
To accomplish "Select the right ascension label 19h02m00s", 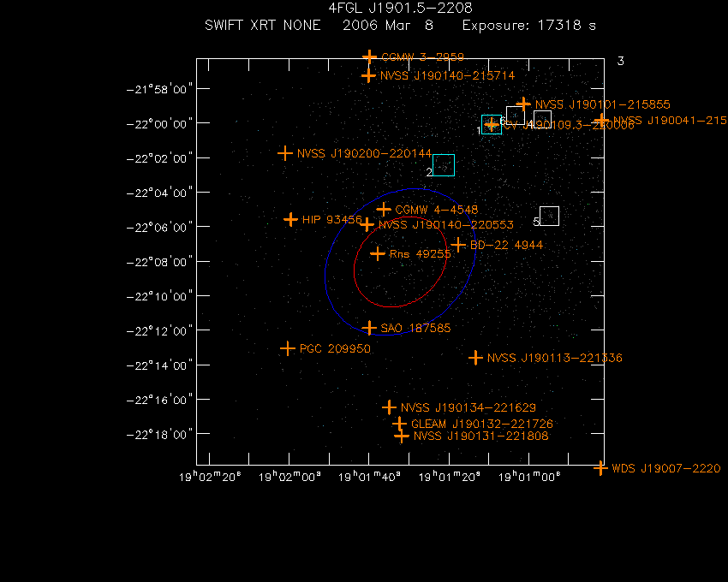I will click(x=289, y=477).
